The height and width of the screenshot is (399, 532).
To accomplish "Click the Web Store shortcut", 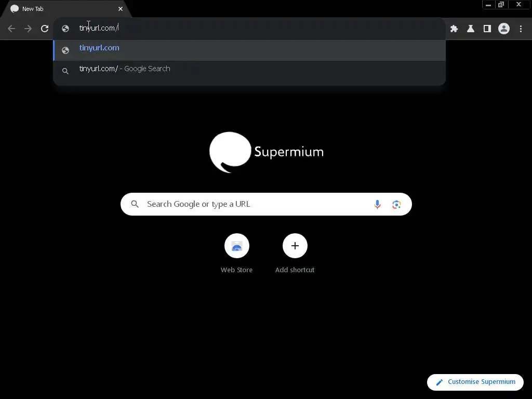I will [236, 254].
